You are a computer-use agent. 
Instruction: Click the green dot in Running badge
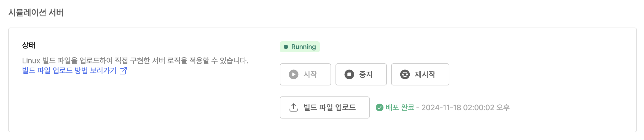[x=286, y=47]
